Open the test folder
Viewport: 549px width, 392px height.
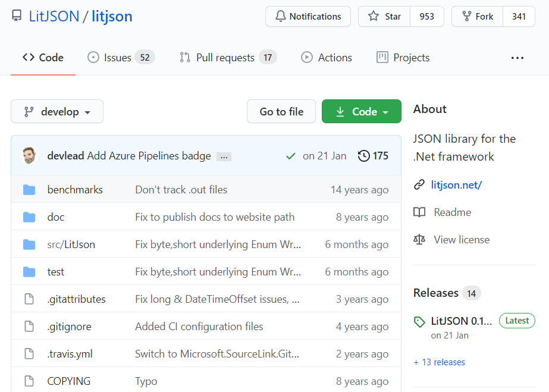(56, 272)
